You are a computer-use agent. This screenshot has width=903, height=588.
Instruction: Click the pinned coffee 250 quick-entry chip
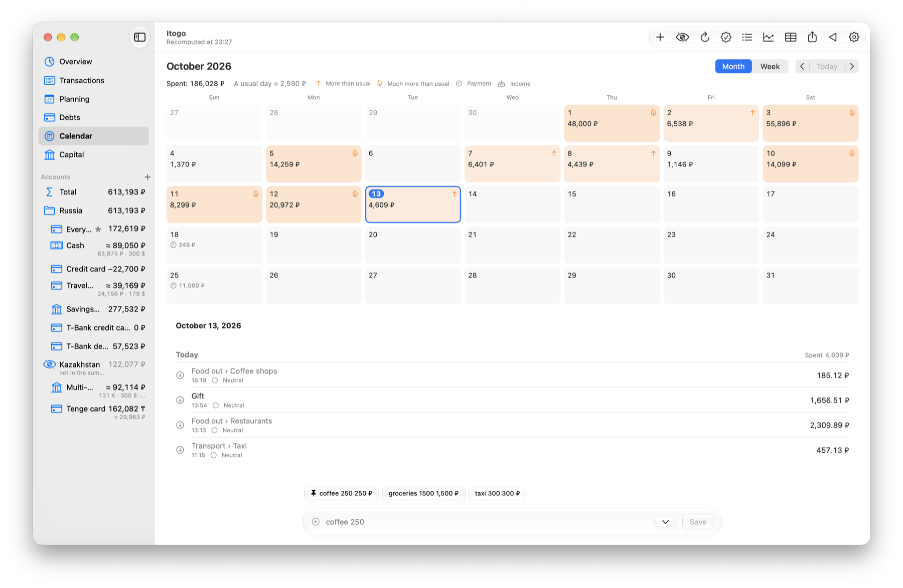(x=341, y=493)
